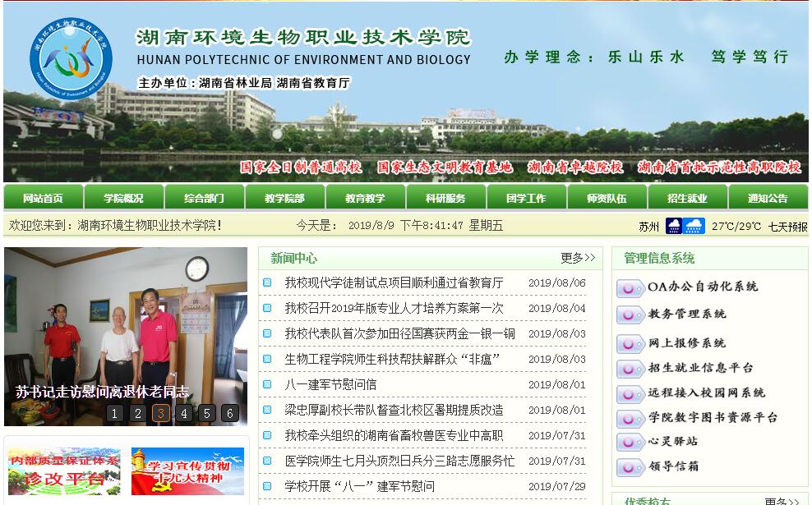Click icon beside 网上报修系统

[x=630, y=343]
